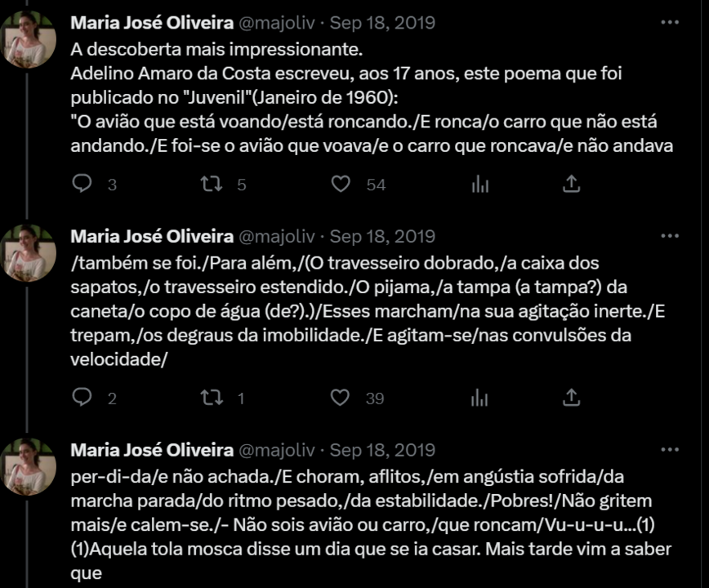
Task: Click the avatar of the third tweet
Action: (x=29, y=466)
